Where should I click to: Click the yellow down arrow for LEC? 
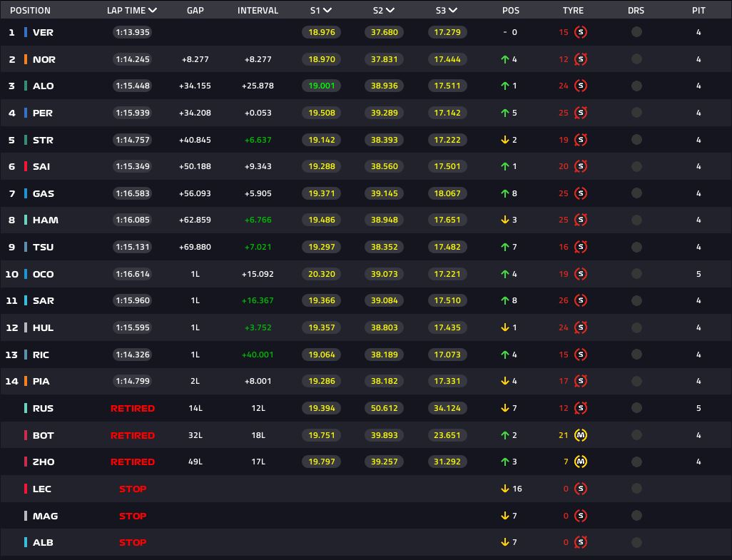[505, 489]
